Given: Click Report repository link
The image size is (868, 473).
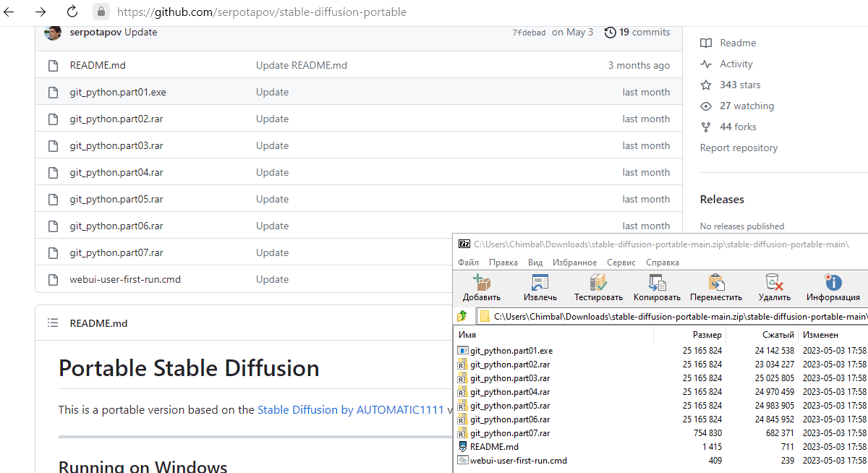Looking at the screenshot, I should pos(739,148).
